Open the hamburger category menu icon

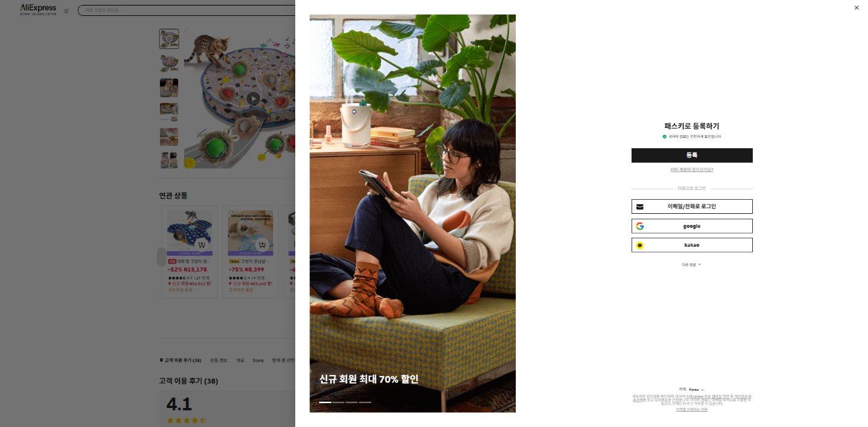tap(66, 10)
